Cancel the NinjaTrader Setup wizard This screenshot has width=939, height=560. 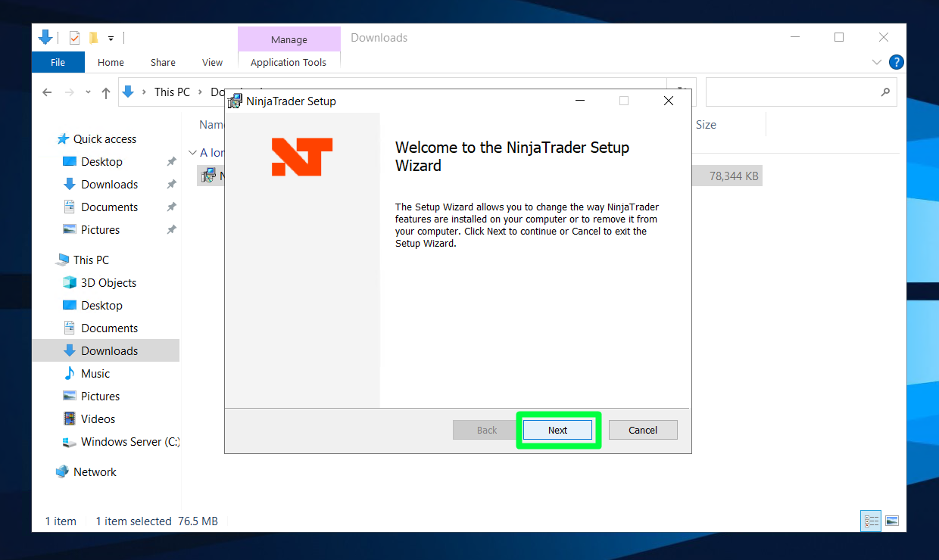642,430
